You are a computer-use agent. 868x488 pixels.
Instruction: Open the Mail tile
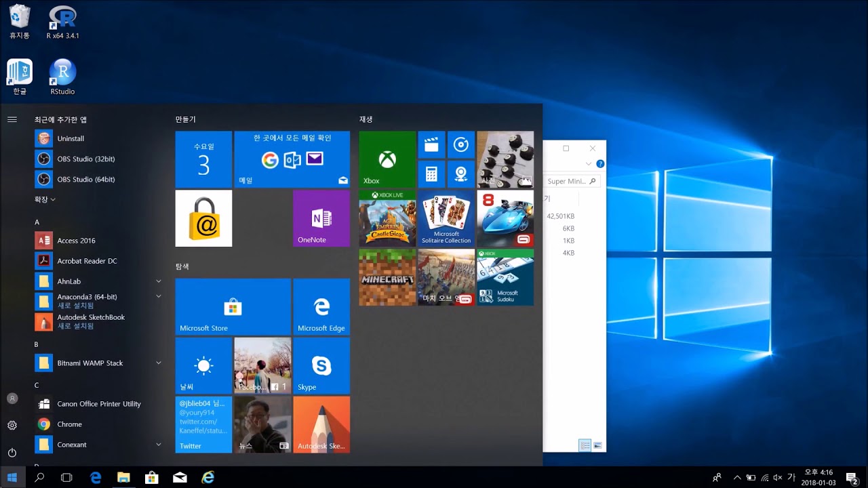coord(292,159)
